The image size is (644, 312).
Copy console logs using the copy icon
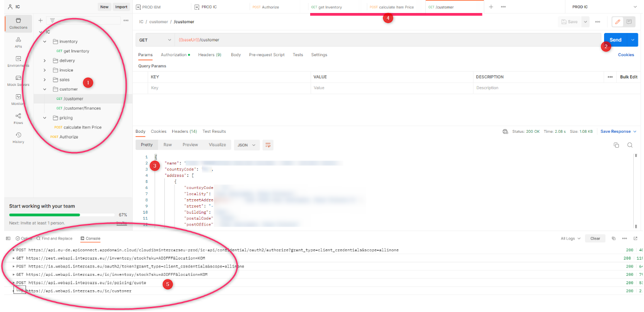click(x=613, y=239)
